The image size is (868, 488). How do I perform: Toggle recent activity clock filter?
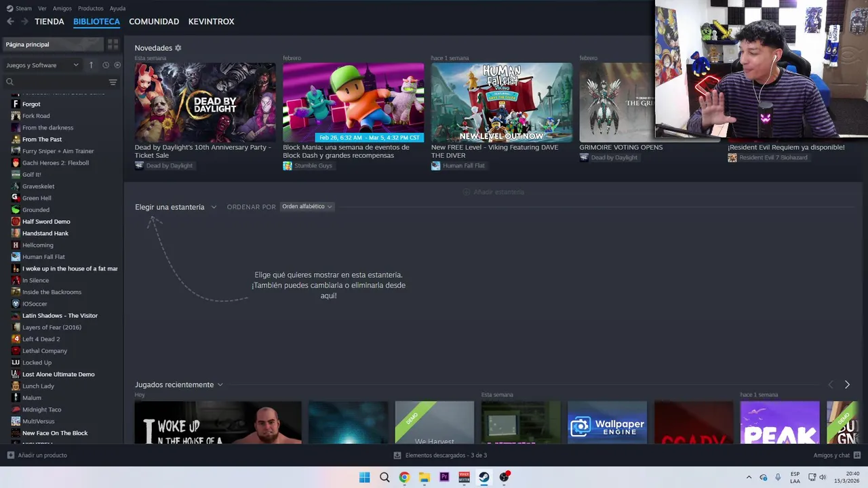(x=106, y=65)
